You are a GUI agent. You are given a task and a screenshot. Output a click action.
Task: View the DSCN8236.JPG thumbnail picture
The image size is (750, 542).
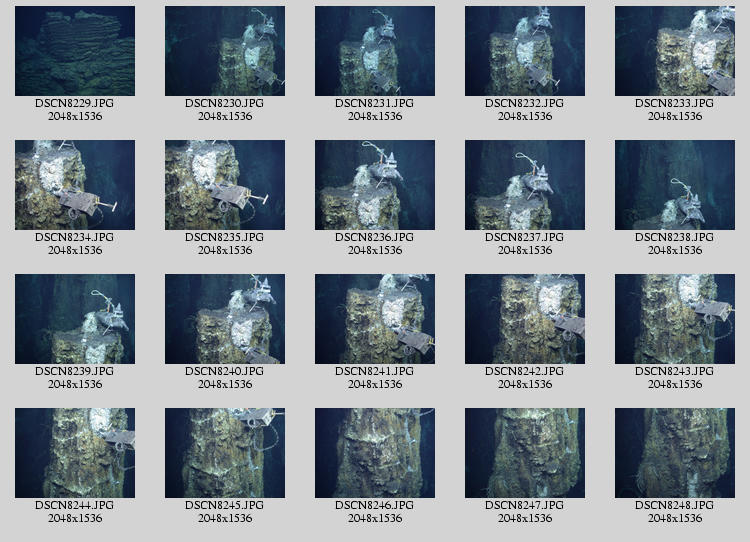click(375, 185)
